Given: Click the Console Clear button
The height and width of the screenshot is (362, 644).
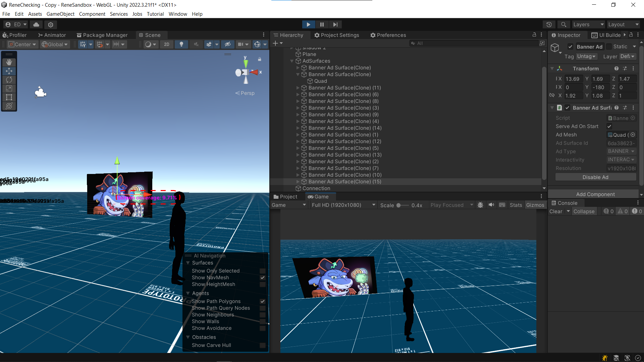Looking at the screenshot, I should 556,211.
